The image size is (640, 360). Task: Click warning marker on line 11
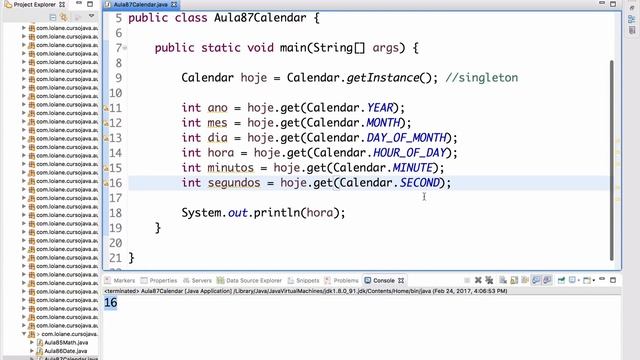click(106, 108)
